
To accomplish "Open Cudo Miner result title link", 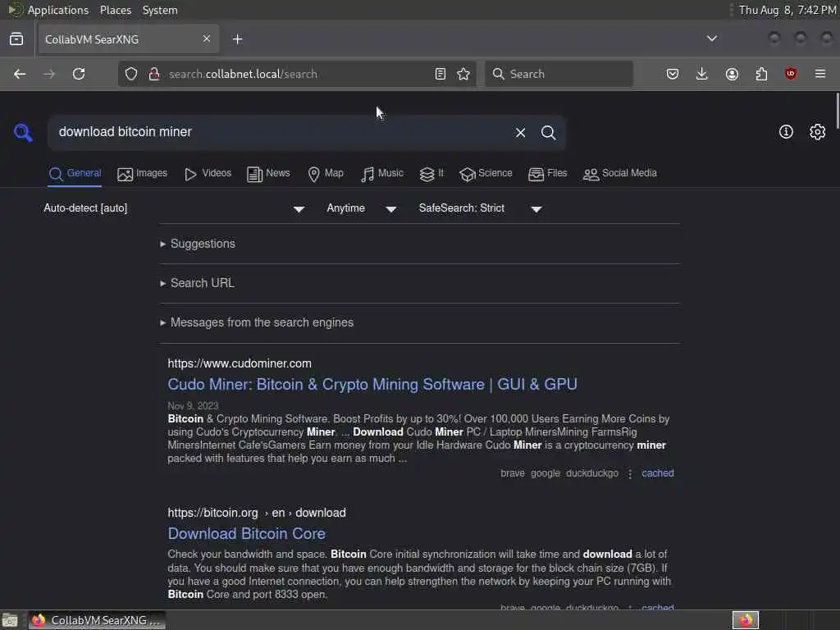I will pyautogui.click(x=372, y=384).
